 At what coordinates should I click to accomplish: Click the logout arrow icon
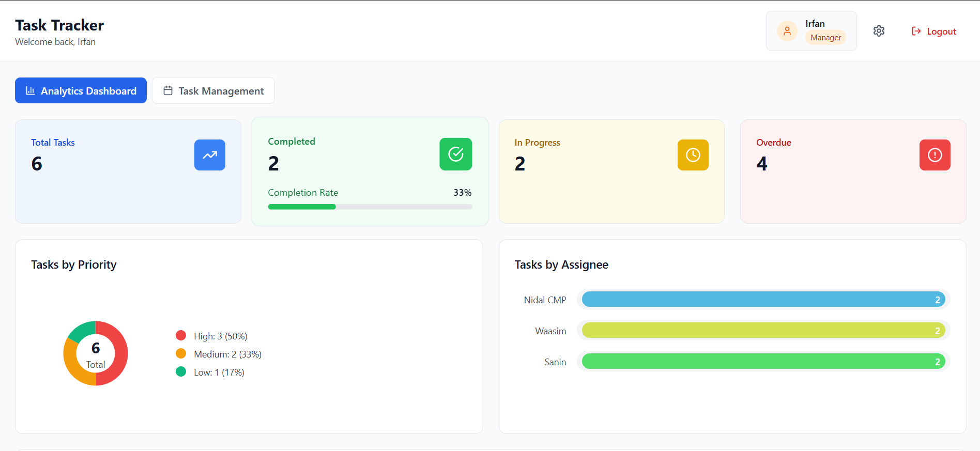click(x=916, y=31)
